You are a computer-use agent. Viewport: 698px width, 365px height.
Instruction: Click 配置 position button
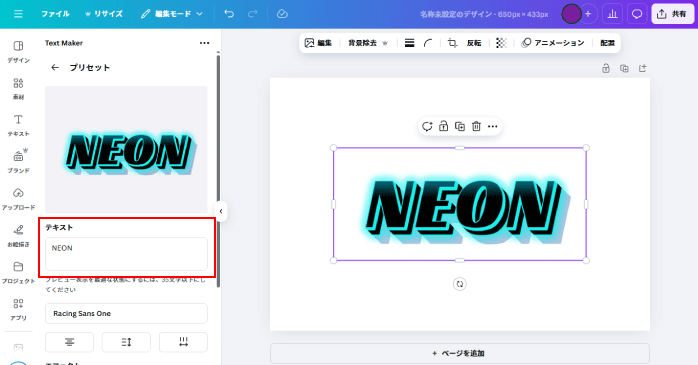coord(607,43)
